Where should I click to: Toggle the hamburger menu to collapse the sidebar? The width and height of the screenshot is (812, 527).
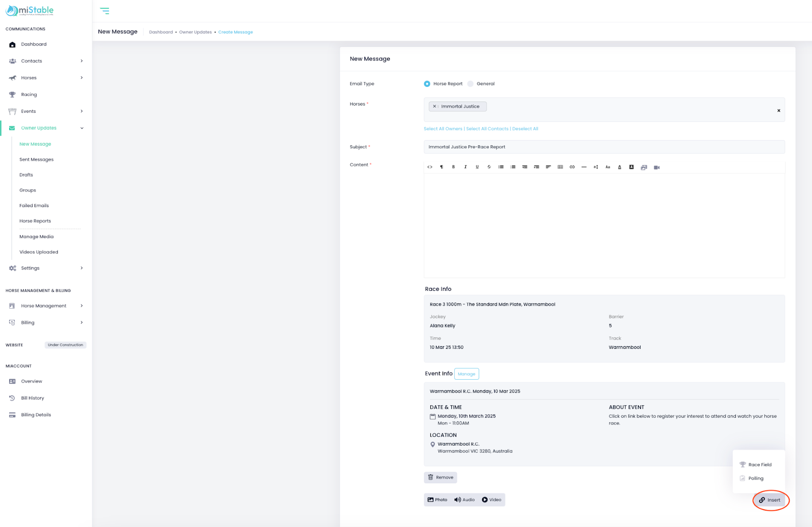pyautogui.click(x=105, y=11)
